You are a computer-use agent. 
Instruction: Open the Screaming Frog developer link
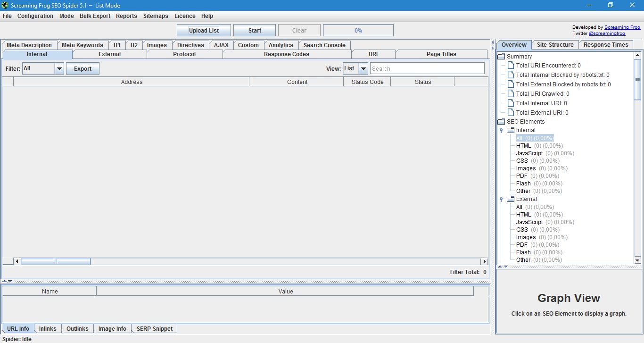tap(622, 27)
